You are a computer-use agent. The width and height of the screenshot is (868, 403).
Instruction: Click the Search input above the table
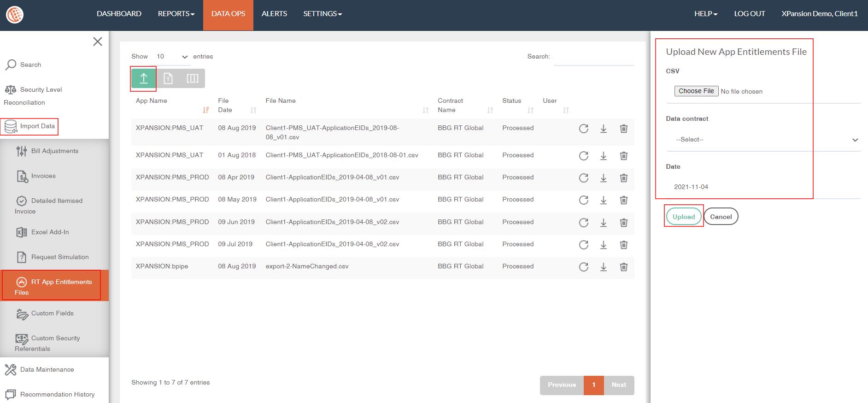click(593, 57)
